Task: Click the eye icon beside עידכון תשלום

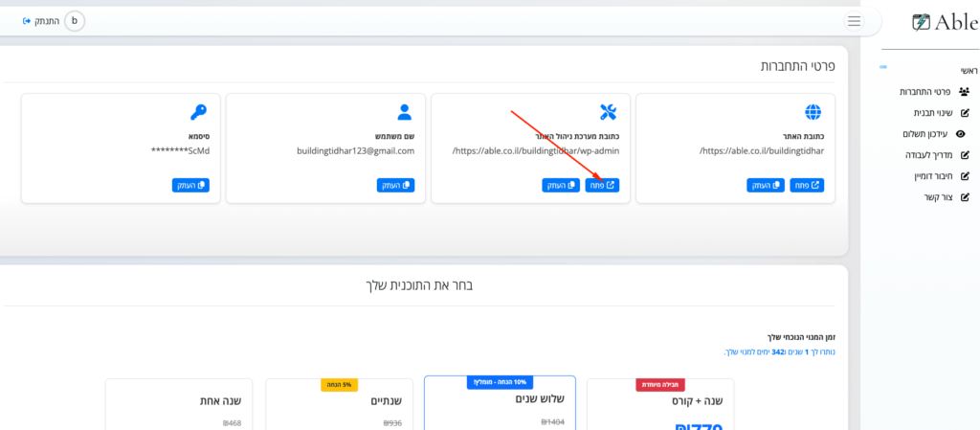Action: pyautogui.click(x=961, y=134)
